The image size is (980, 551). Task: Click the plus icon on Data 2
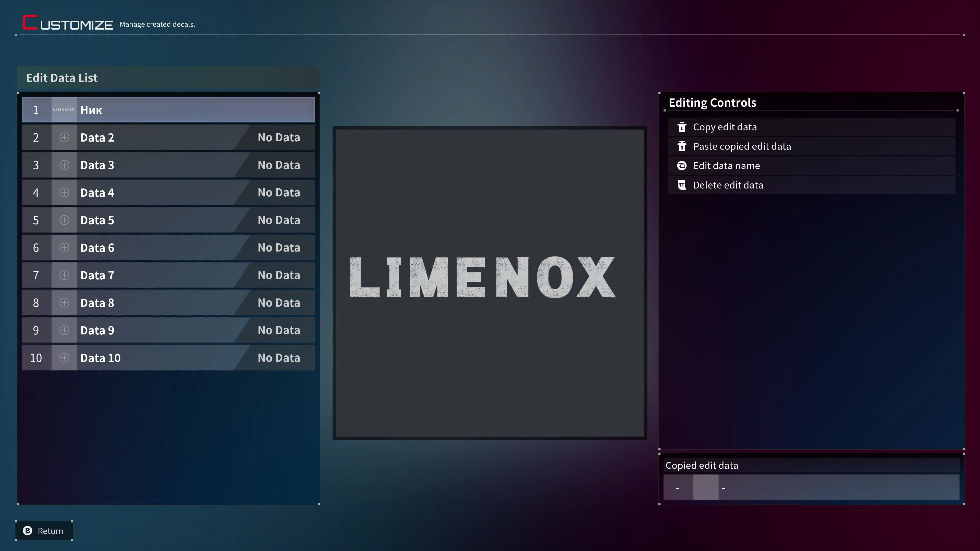tap(64, 137)
